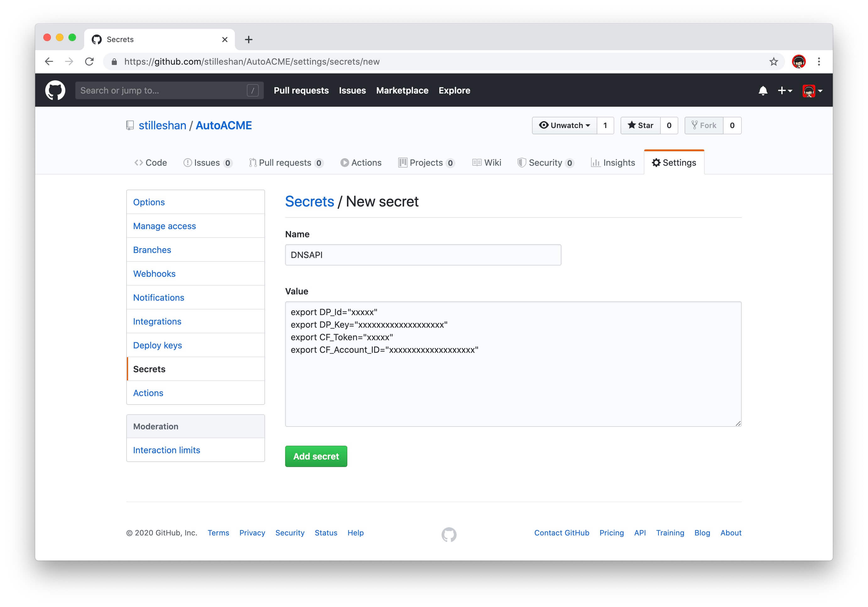
Task: Open Webhooks settings
Action: (x=195, y=273)
